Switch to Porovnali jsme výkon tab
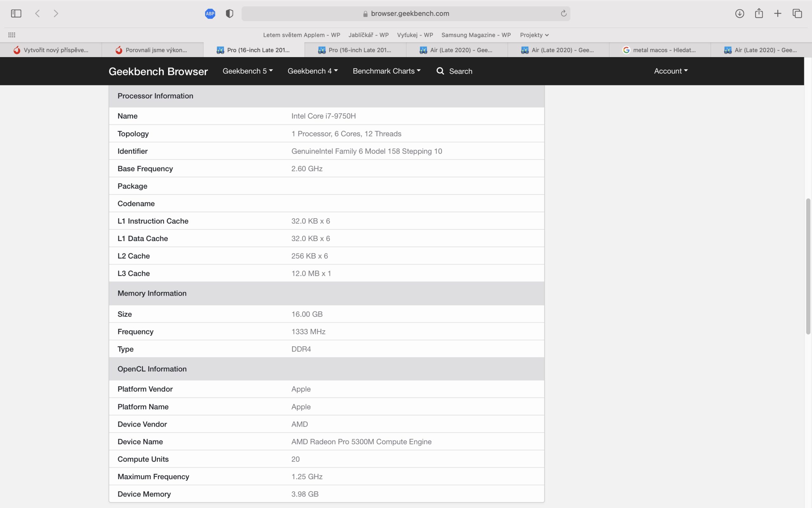The height and width of the screenshot is (508, 812). click(x=152, y=50)
